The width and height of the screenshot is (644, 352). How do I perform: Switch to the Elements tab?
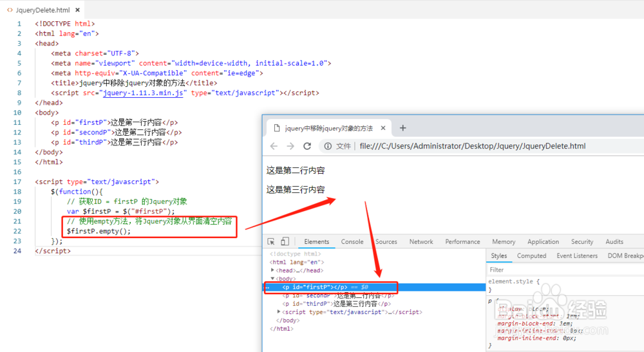pyautogui.click(x=317, y=242)
